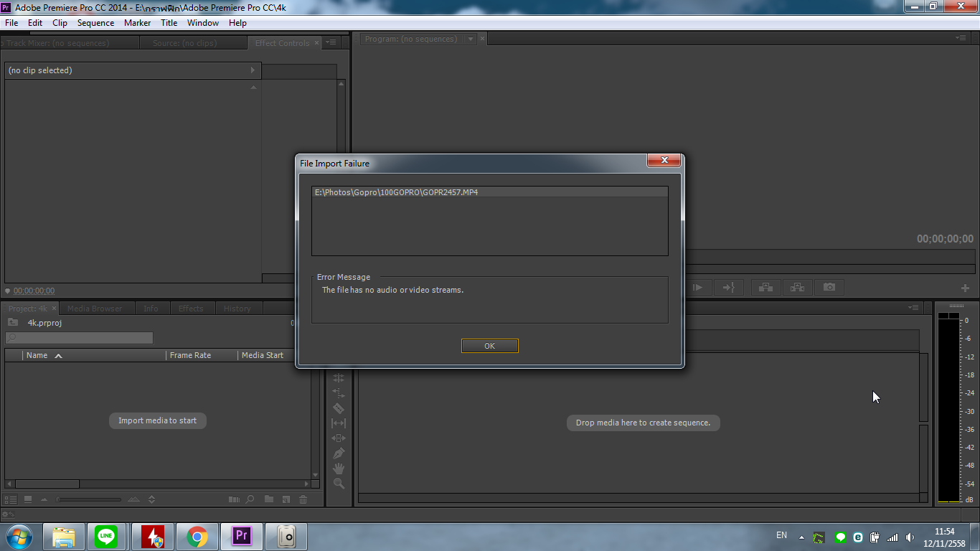Select the Hand tool
The width and height of the screenshot is (980, 551).
pyautogui.click(x=339, y=468)
